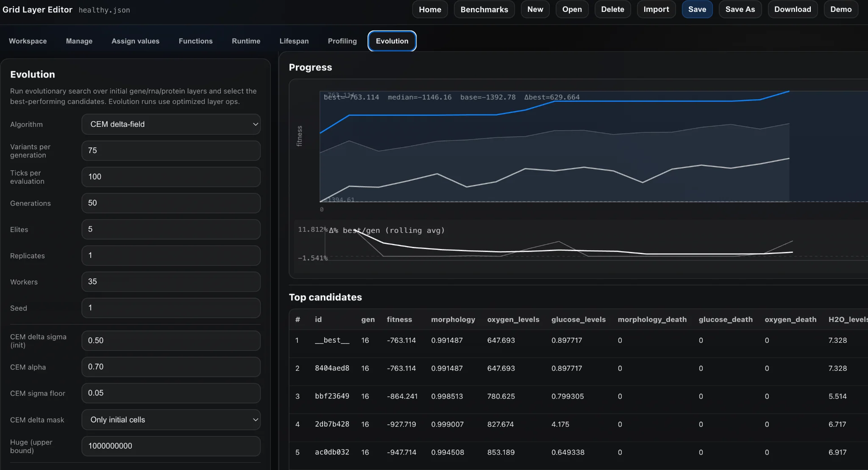Open the Demo button
The height and width of the screenshot is (470, 868).
[840, 9]
